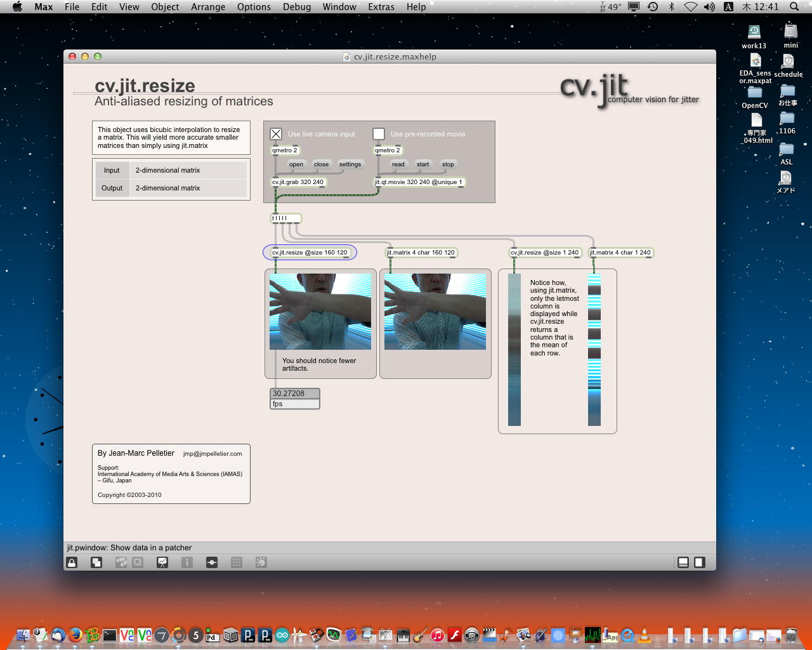Uncheck Use live camera input toggle
The height and width of the screenshot is (650, 812).
coord(276,134)
